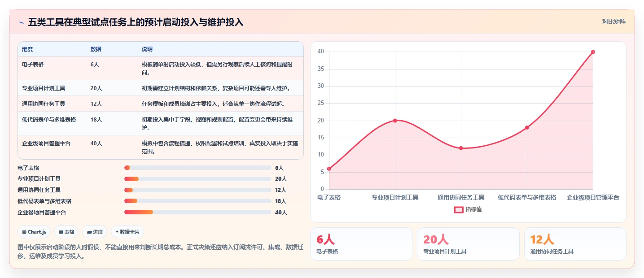
Task: Click the 专业项目计划工具 progress bar
Action: pyautogui.click(x=197, y=179)
